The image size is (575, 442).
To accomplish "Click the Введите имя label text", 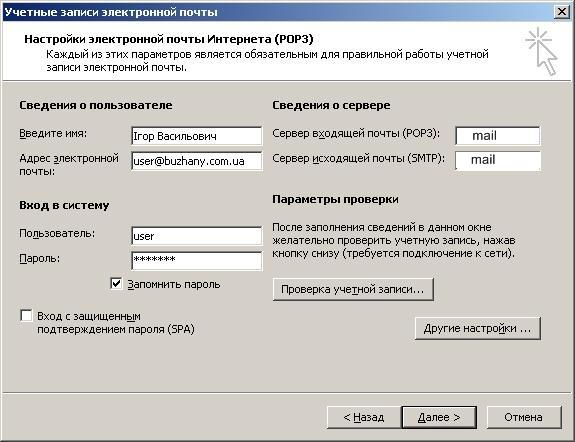I will pos(53,133).
